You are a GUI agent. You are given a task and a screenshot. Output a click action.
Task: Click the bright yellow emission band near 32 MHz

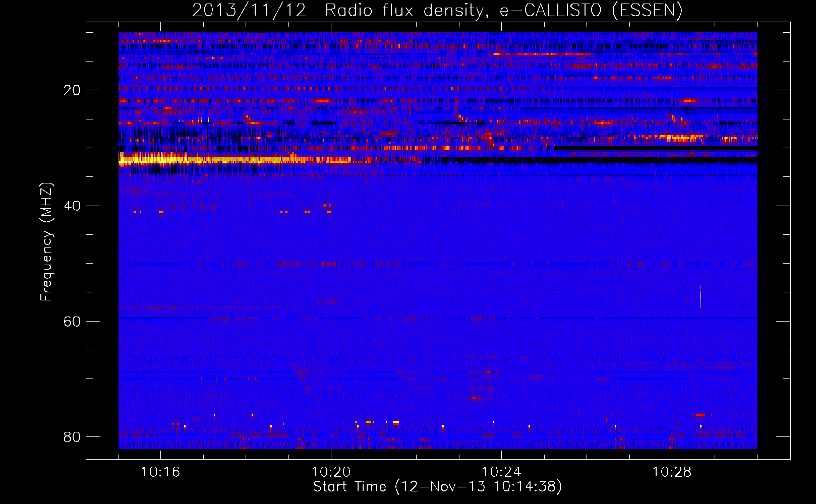[235, 160]
